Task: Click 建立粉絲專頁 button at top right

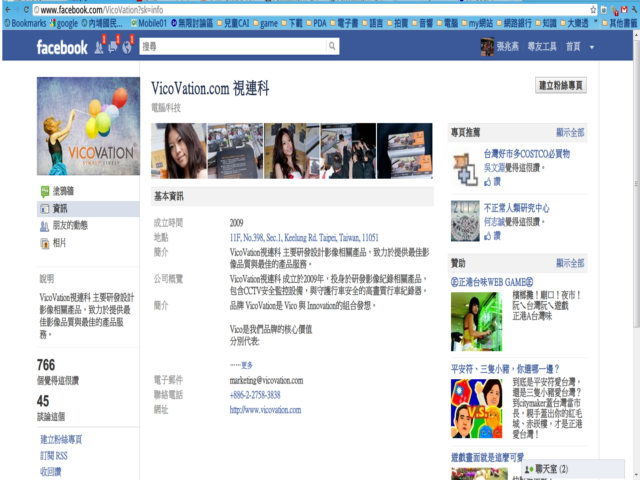Action: (561, 86)
